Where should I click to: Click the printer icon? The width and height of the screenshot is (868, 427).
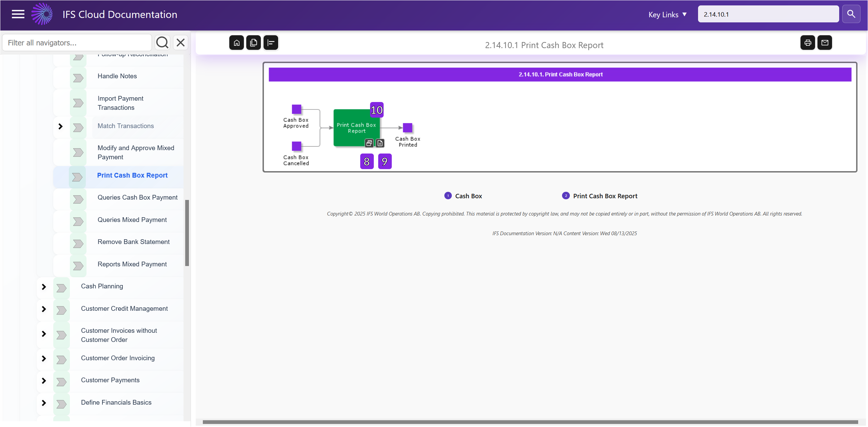(808, 43)
